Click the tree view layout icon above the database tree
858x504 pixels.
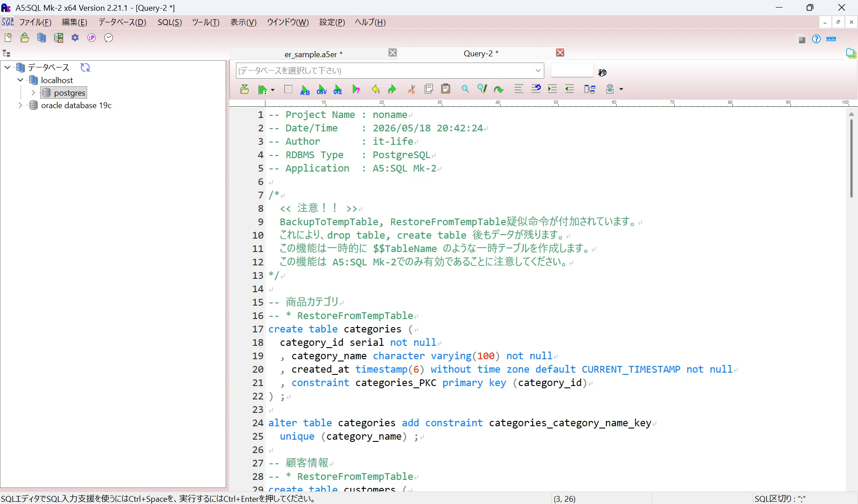pos(7,54)
